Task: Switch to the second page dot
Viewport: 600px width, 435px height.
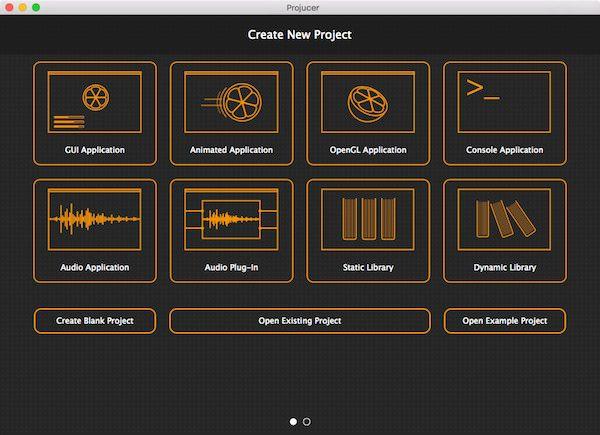Action: tap(307, 422)
